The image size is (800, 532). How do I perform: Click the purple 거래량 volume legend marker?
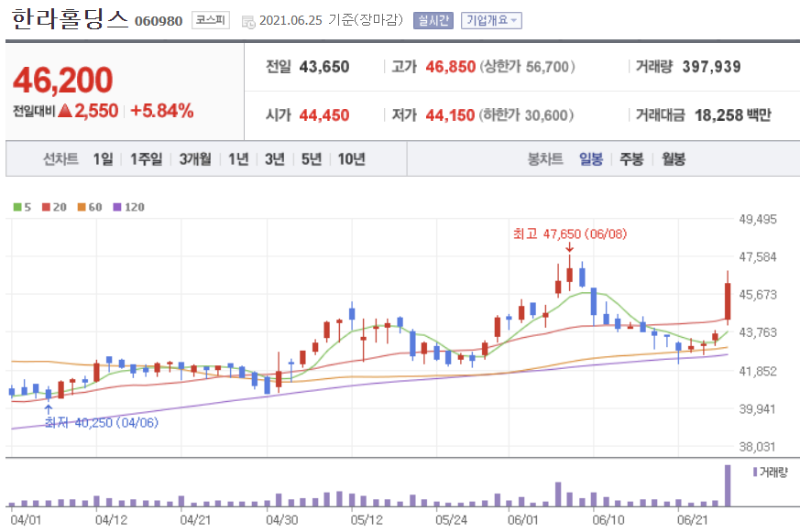(x=755, y=472)
